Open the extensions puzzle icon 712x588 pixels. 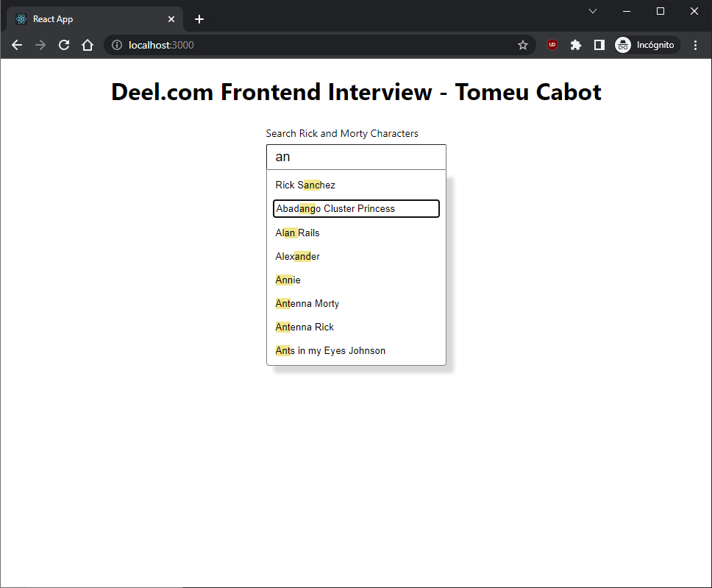[x=576, y=45]
